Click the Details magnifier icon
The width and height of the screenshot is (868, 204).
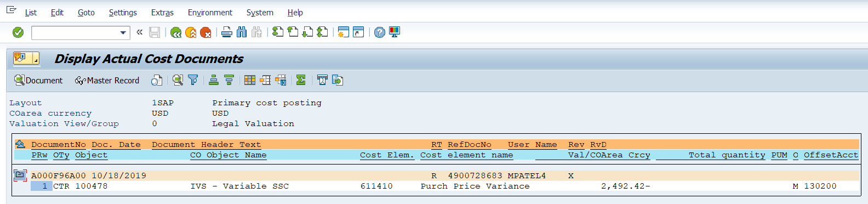[178, 81]
